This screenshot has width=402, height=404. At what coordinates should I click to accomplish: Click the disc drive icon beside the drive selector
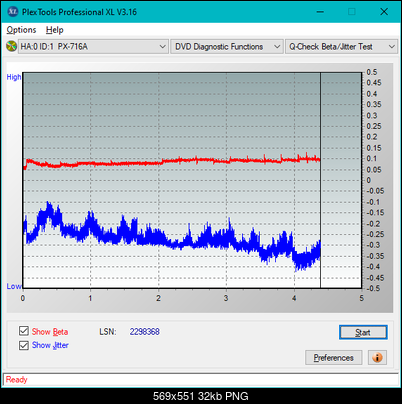click(x=11, y=46)
